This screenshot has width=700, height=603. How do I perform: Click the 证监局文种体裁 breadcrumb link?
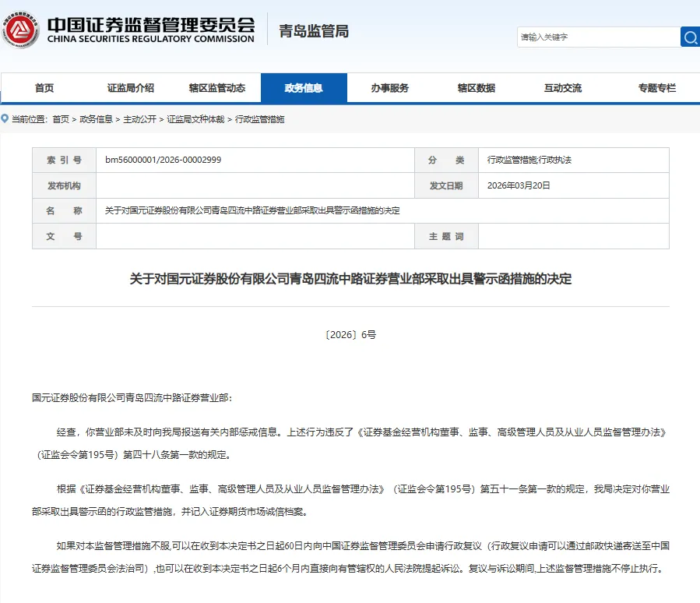click(195, 119)
